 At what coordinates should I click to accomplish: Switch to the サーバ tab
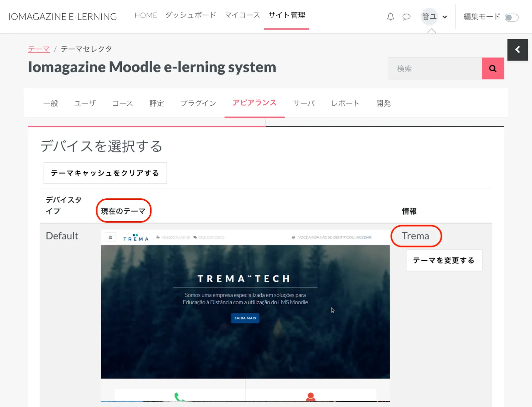tap(304, 103)
